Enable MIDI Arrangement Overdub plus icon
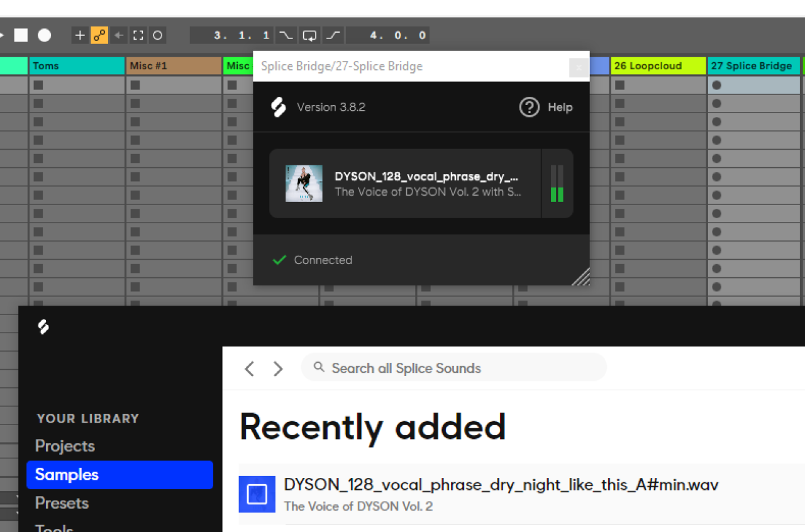Screen dimensions: 805x532 80,35
